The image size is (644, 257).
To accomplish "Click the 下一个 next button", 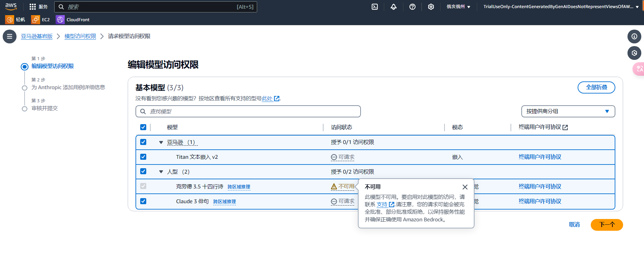I will pos(607,225).
